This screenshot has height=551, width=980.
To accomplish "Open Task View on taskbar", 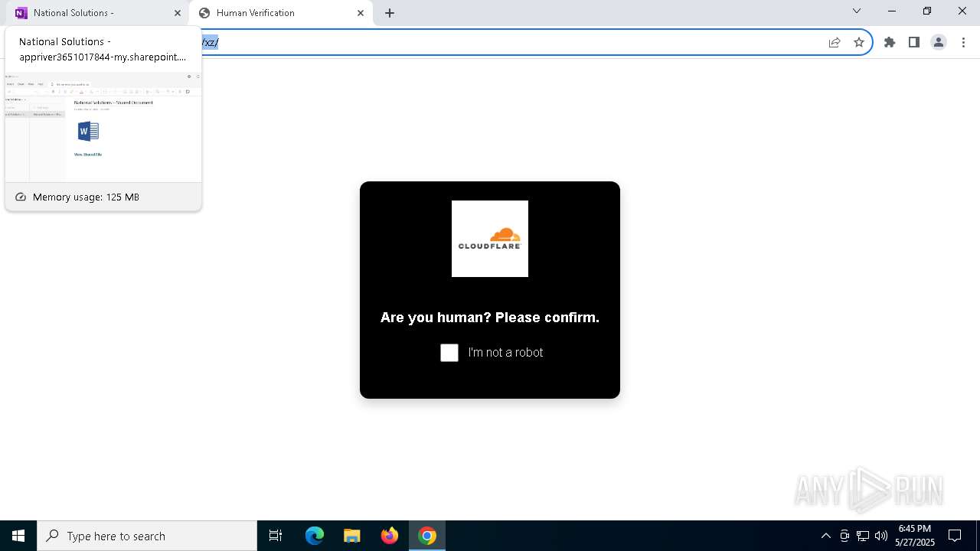I will (276, 536).
